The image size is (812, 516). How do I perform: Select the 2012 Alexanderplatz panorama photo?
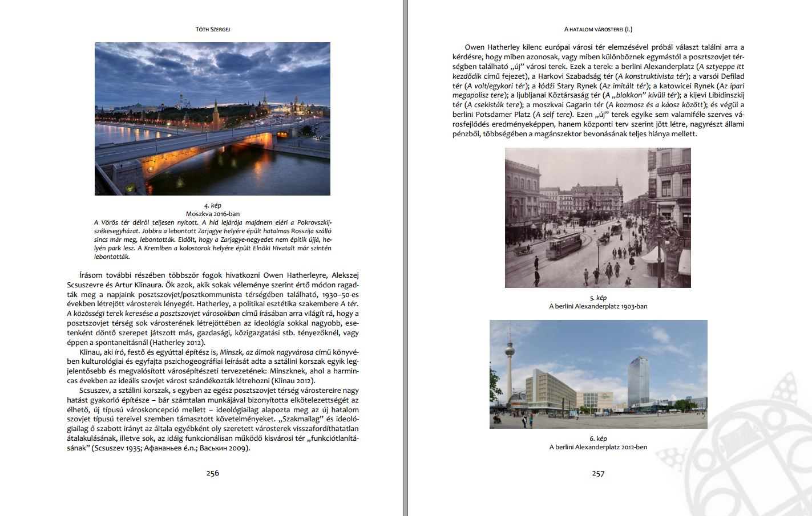tap(598, 374)
